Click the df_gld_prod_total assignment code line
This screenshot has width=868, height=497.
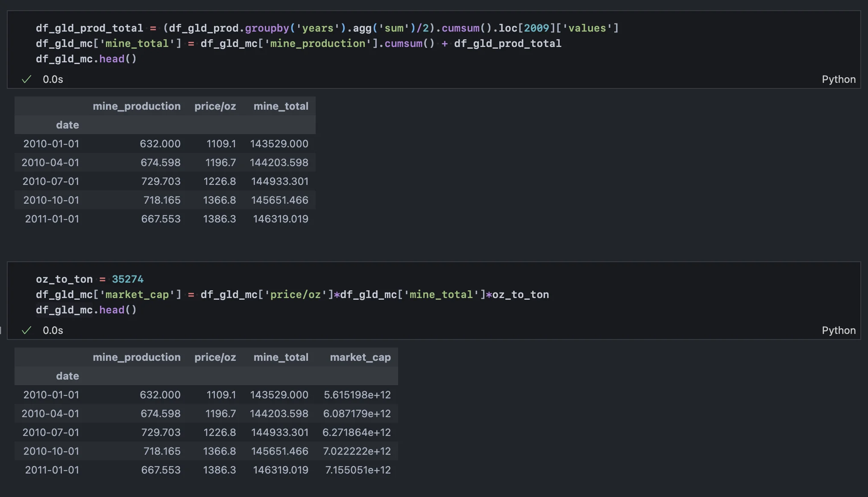(327, 28)
